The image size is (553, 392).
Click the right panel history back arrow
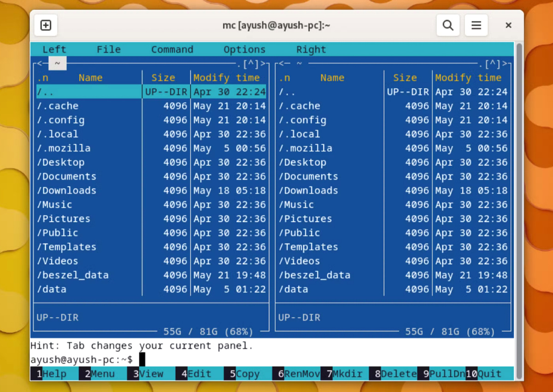pos(282,63)
